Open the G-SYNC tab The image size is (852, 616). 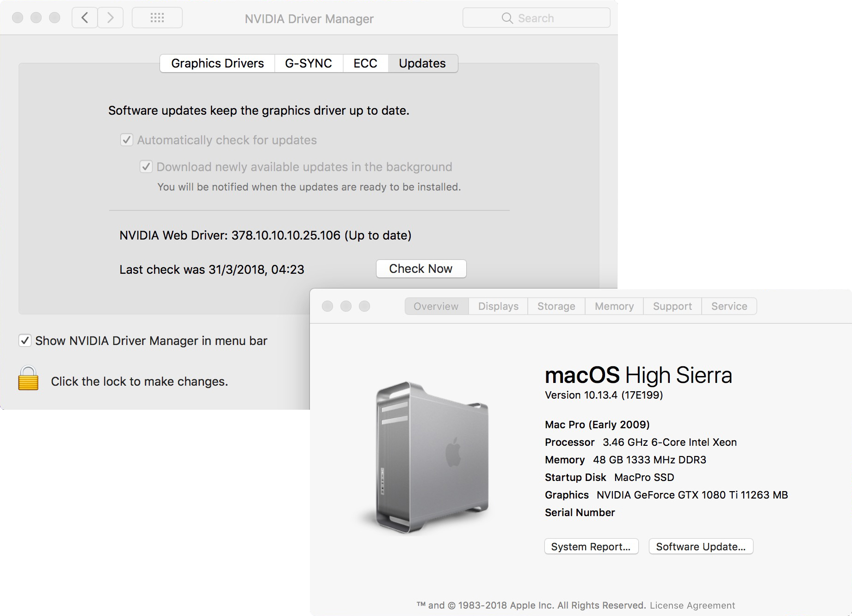pos(309,63)
